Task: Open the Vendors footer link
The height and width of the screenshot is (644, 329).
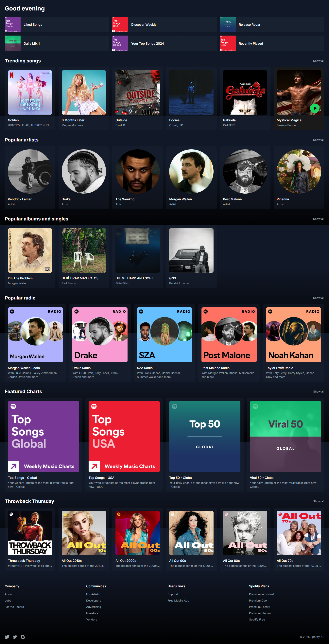Action: [92, 620]
